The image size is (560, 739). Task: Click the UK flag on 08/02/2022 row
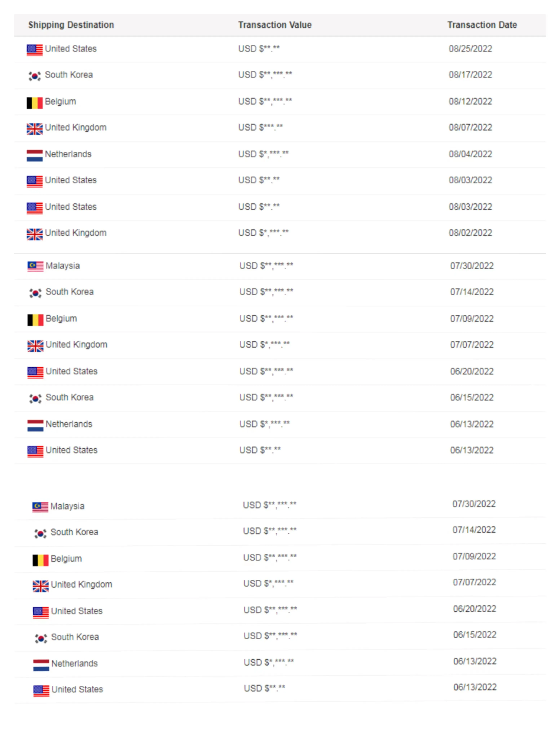35,234
